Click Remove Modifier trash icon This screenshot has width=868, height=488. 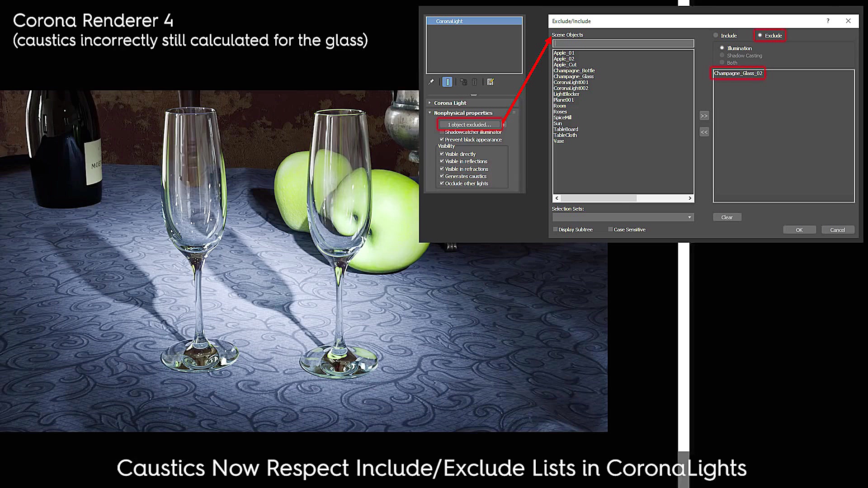tap(474, 82)
